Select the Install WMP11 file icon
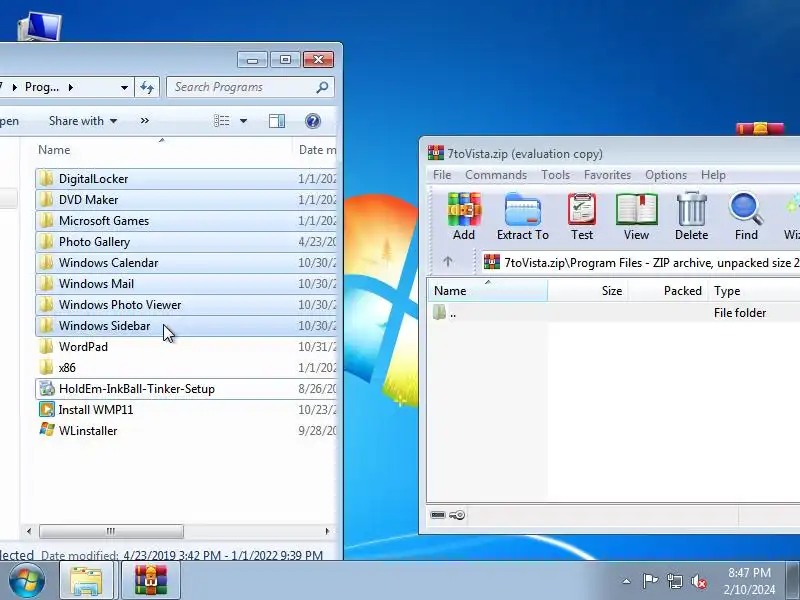The image size is (800, 600). pyautogui.click(x=47, y=410)
